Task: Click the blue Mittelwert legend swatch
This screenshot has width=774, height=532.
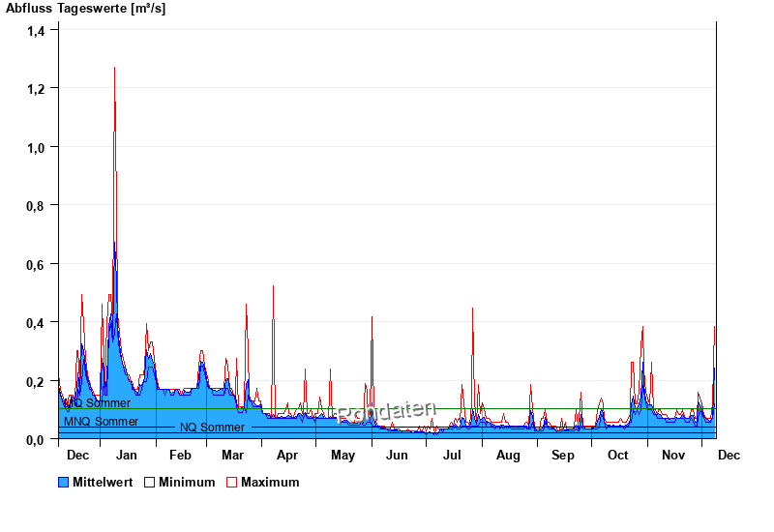Action: click(64, 482)
